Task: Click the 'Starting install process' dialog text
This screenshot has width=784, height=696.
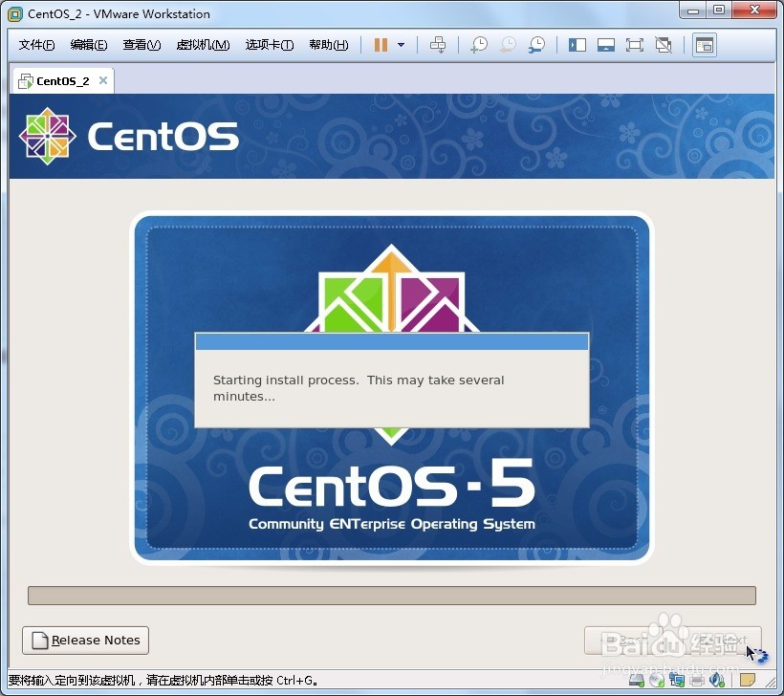Action: [x=359, y=388]
